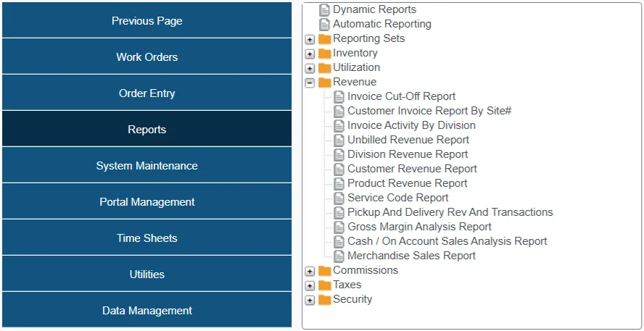Click the Service Code Report document icon
Screen dimensions: 644x331
[339, 198]
